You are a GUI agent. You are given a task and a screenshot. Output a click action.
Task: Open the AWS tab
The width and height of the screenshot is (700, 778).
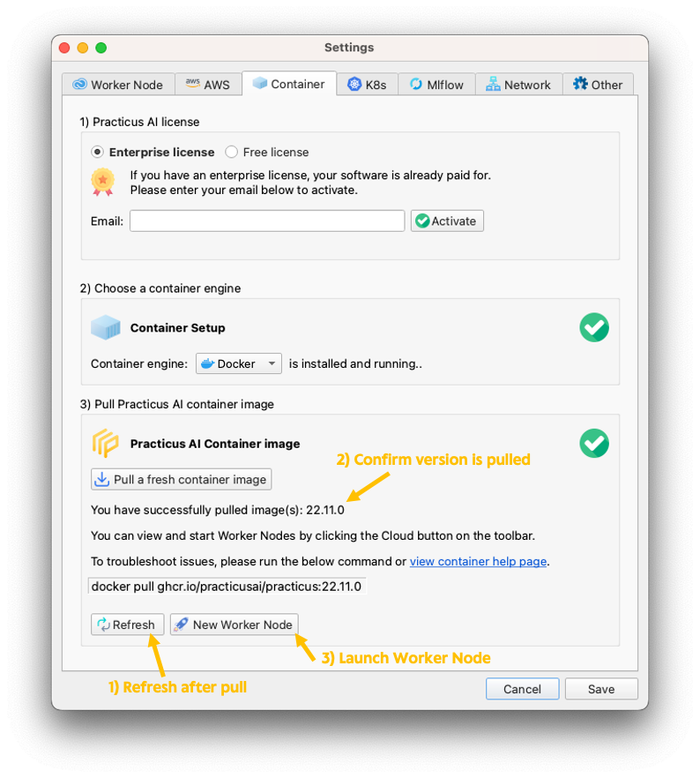click(x=208, y=85)
